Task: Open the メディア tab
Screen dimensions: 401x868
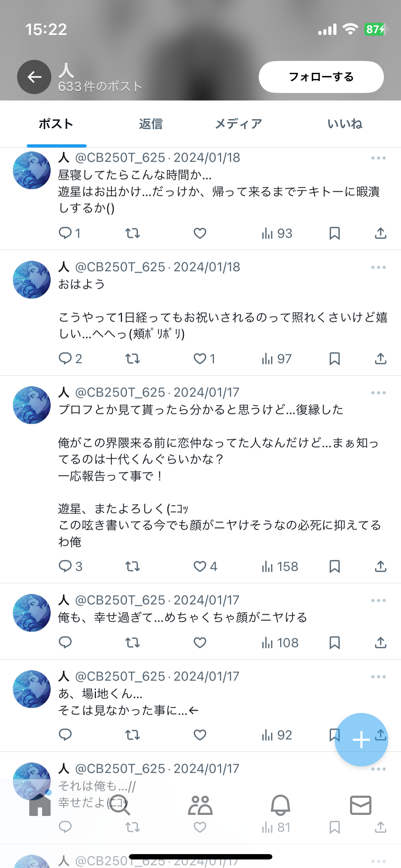Action: [238, 124]
